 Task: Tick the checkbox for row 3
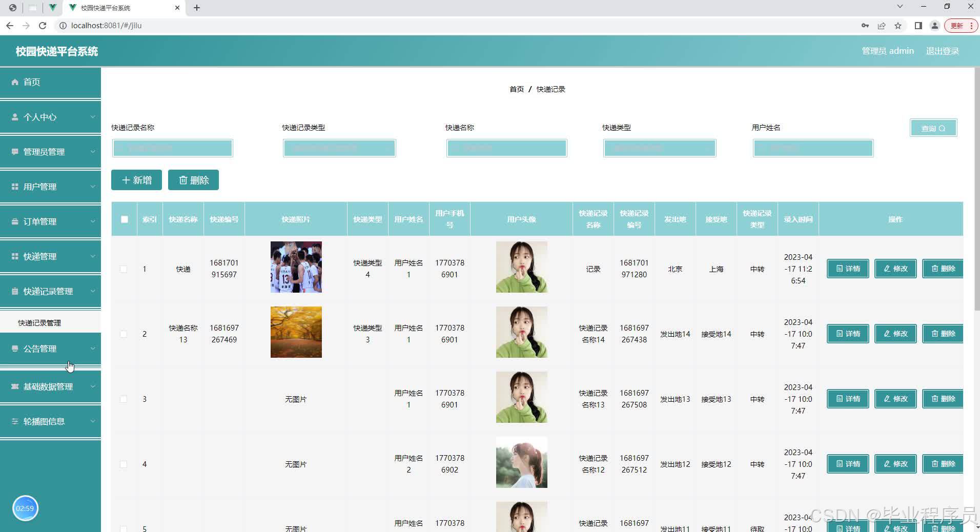point(124,399)
